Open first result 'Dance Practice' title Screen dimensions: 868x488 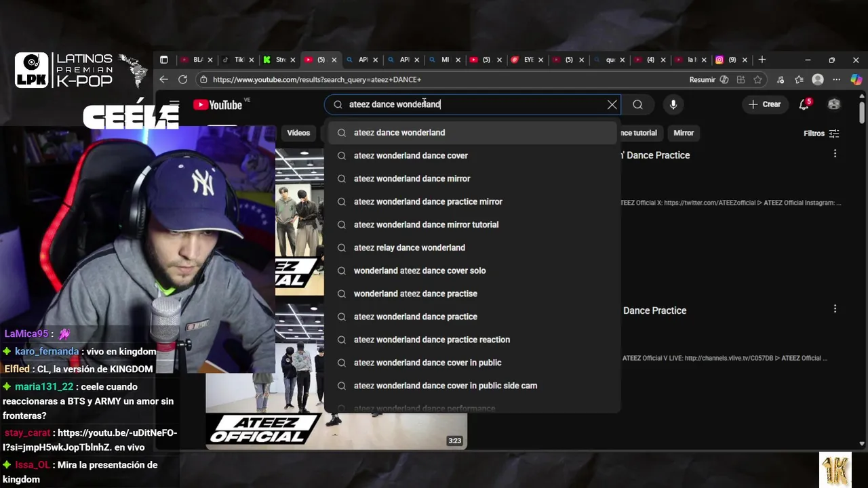[656, 155]
